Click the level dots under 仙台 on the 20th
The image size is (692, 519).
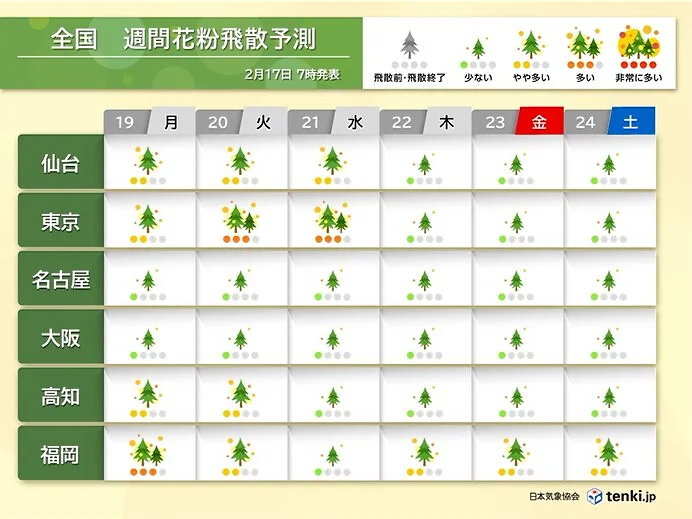pos(241,181)
